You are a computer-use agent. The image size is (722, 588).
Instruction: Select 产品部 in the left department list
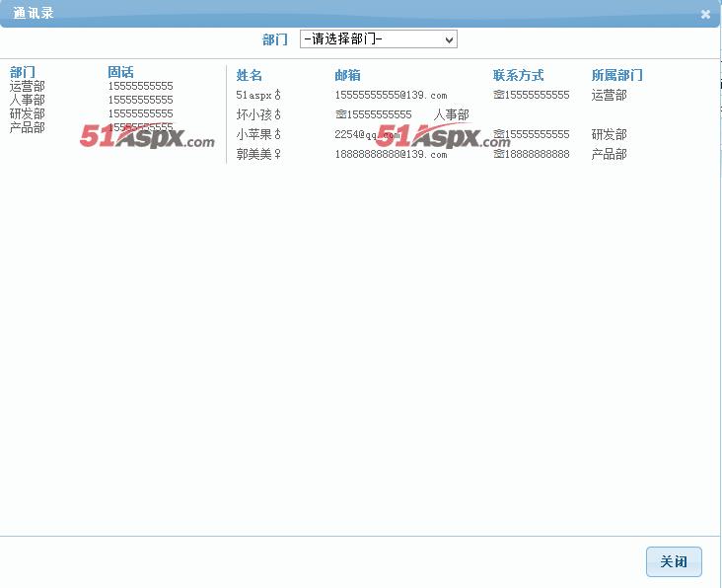(x=28, y=127)
